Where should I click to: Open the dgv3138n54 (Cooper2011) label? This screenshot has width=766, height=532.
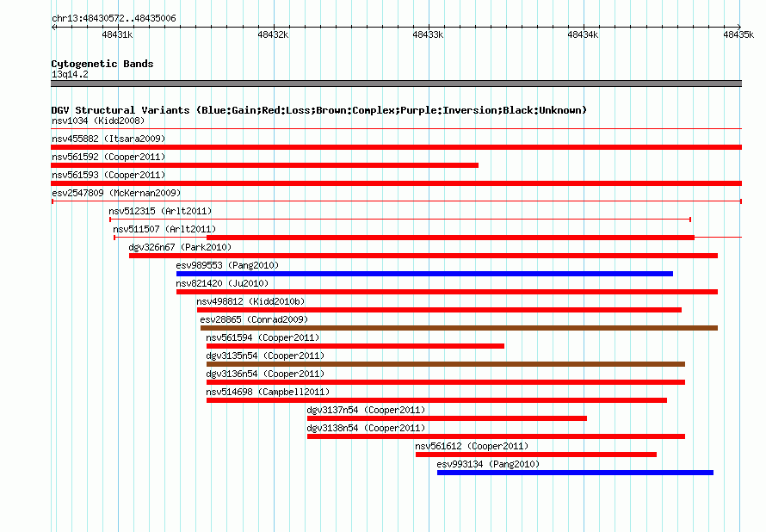[366, 428]
